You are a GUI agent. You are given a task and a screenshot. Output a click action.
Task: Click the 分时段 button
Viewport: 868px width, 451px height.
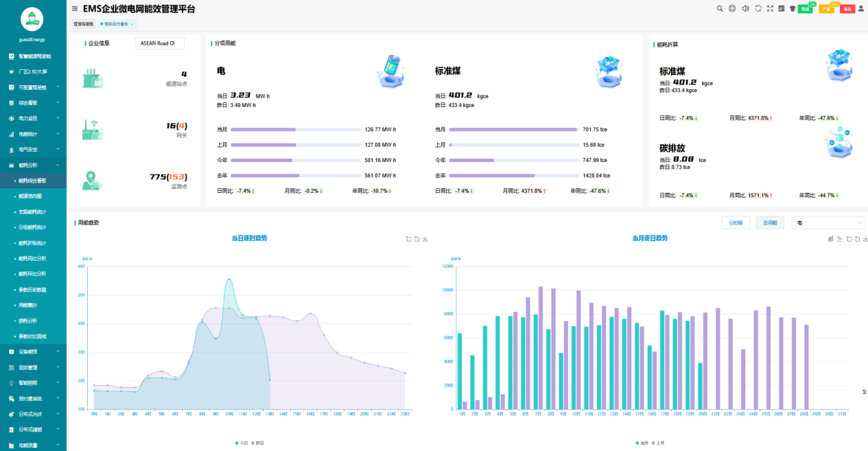[736, 223]
